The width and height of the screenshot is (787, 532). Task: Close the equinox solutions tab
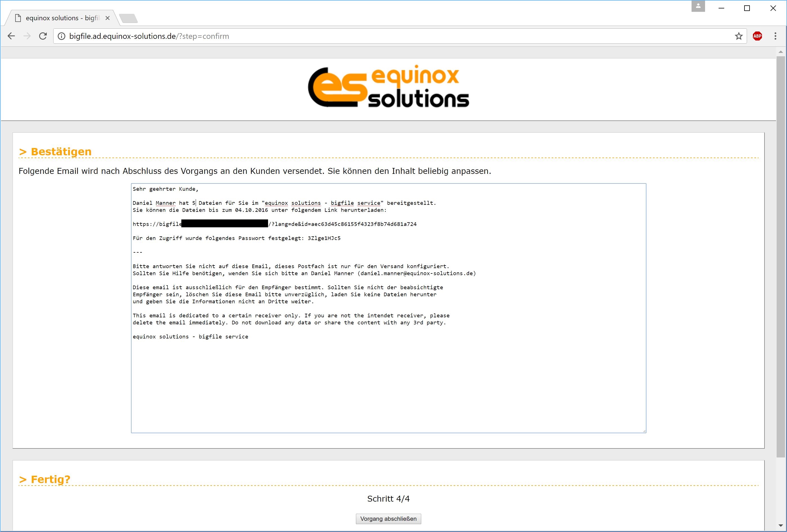pyautogui.click(x=107, y=18)
